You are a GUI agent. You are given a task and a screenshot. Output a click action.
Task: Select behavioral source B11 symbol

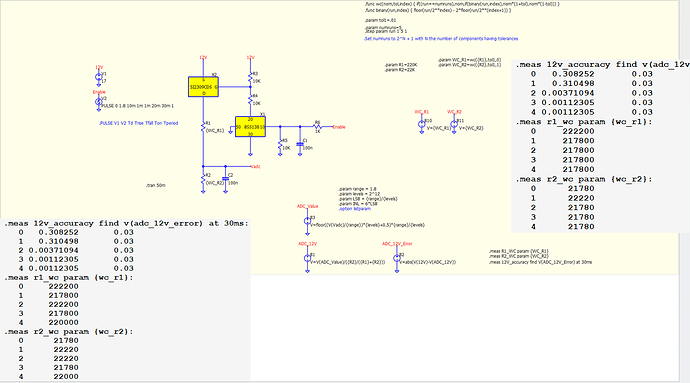454,124
